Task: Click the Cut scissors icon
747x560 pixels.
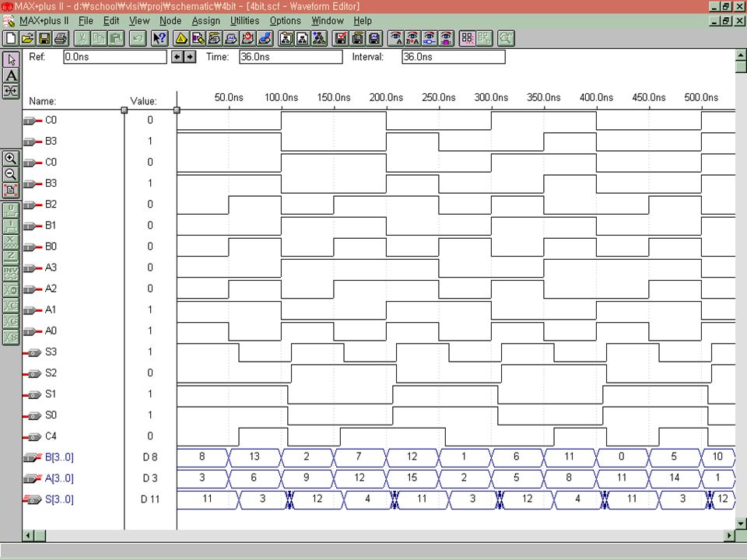Action: pyautogui.click(x=82, y=39)
